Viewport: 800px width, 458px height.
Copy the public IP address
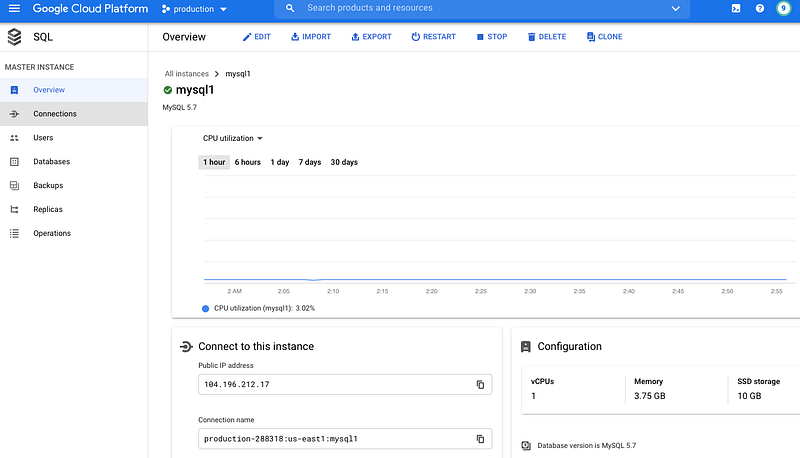[480, 384]
